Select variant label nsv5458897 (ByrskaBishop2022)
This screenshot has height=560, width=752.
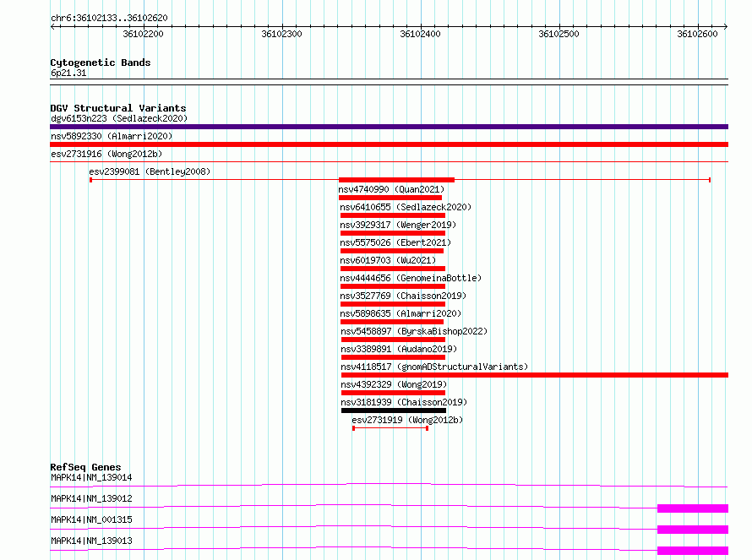(x=414, y=331)
